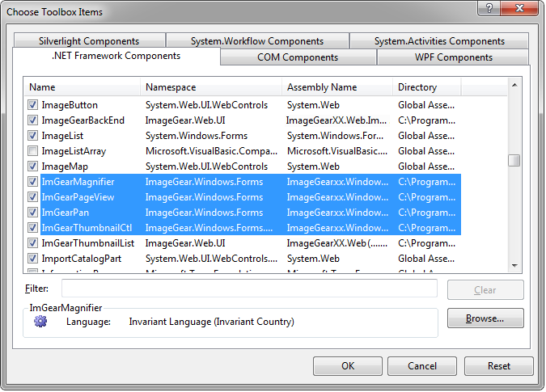Image resolution: width=546 pixels, height=392 pixels.
Task: Select the System.Workflow Components tab
Action: 257,41
